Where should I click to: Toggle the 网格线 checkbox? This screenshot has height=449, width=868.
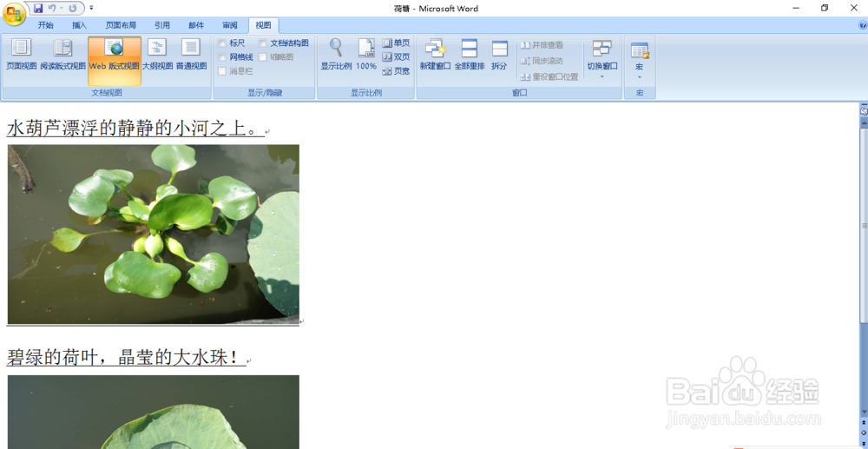[222, 57]
